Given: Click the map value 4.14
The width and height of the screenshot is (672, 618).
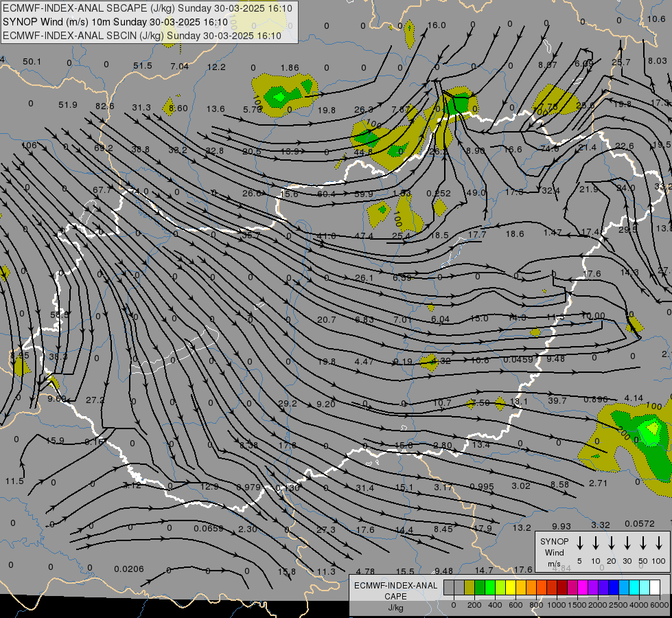Looking at the screenshot, I should point(634,398).
